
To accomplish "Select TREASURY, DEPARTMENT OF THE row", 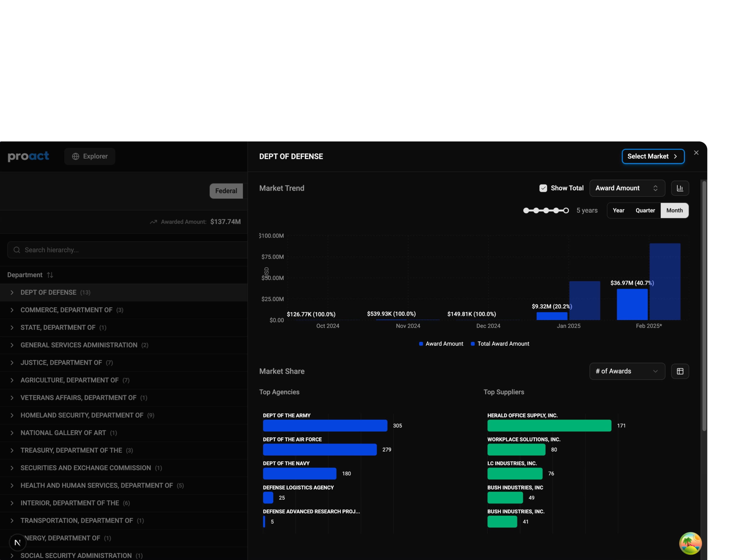I will pos(124,450).
